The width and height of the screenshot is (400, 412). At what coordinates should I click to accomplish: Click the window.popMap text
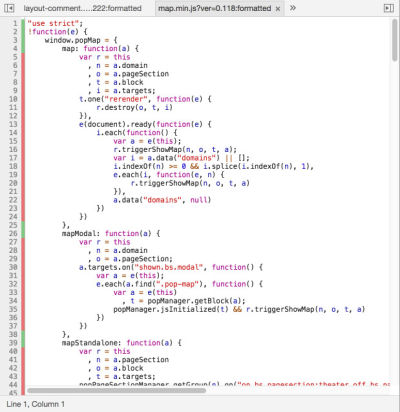tap(73, 40)
